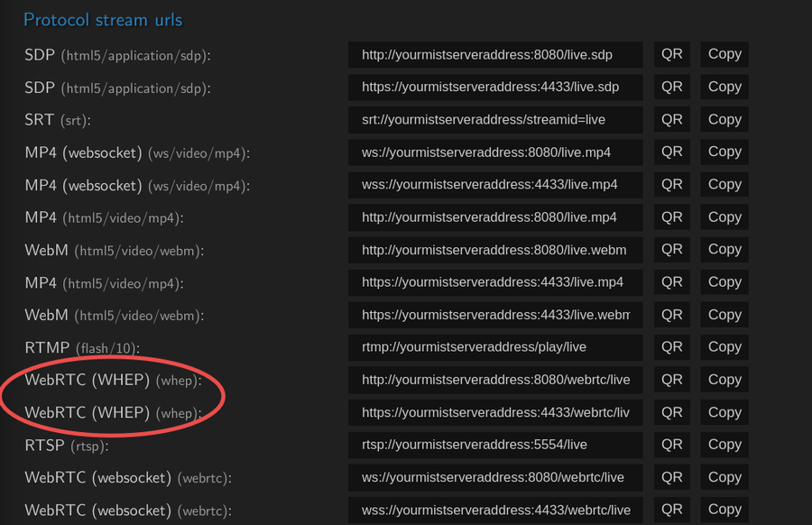
Task: Copy the SRT streamid=live URL
Action: click(724, 120)
